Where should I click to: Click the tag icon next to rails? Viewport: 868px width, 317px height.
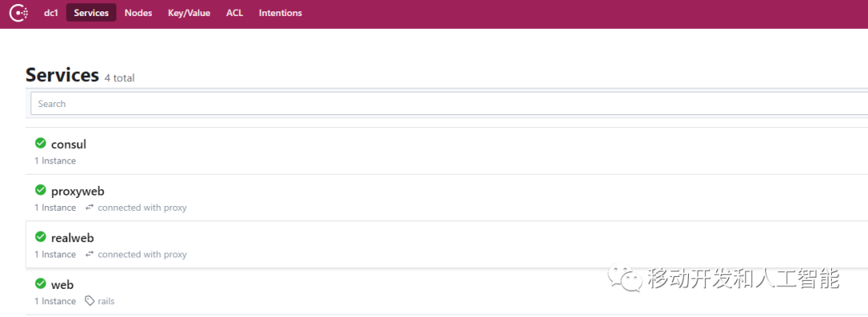click(90, 301)
